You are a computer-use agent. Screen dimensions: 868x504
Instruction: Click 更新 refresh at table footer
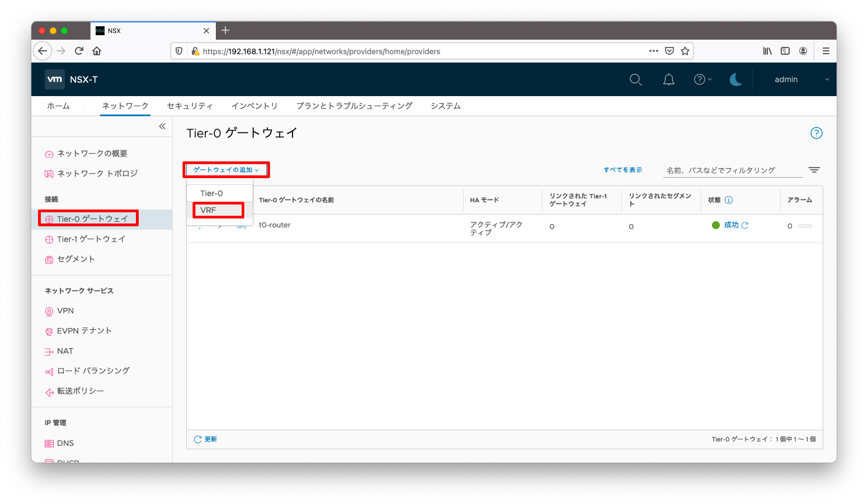[x=205, y=439]
